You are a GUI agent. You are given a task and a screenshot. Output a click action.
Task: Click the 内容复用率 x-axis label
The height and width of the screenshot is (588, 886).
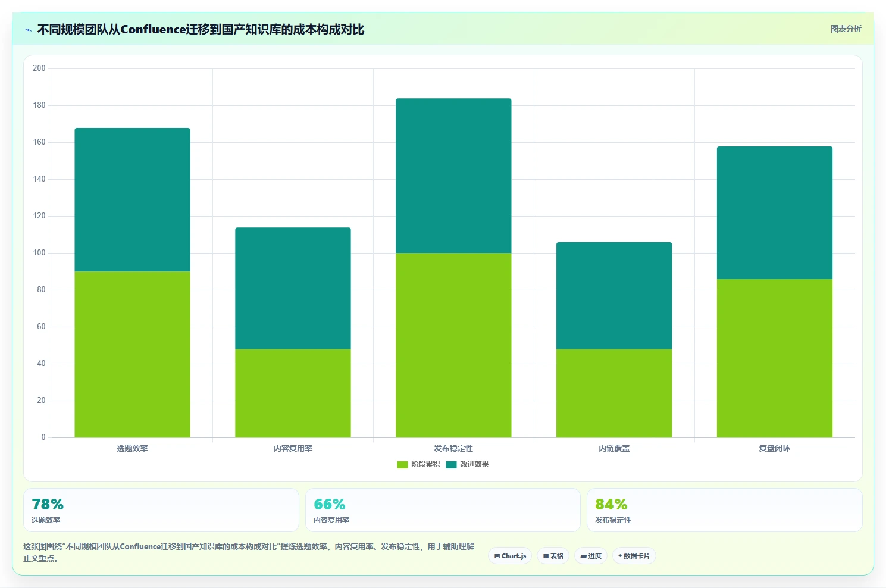click(293, 448)
